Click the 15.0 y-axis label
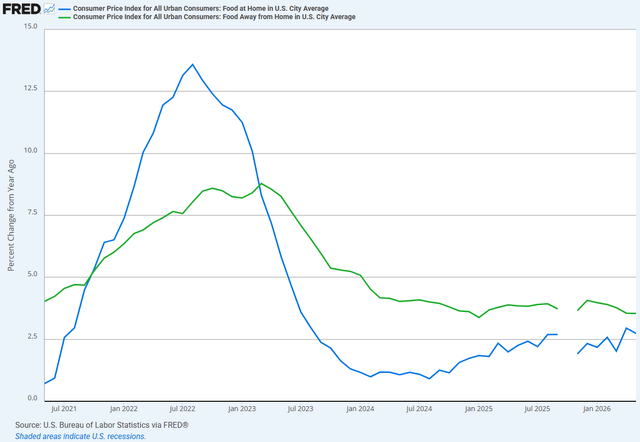This screenshot has height=442, width=640. pyautogui.click(x=30, y=27)
